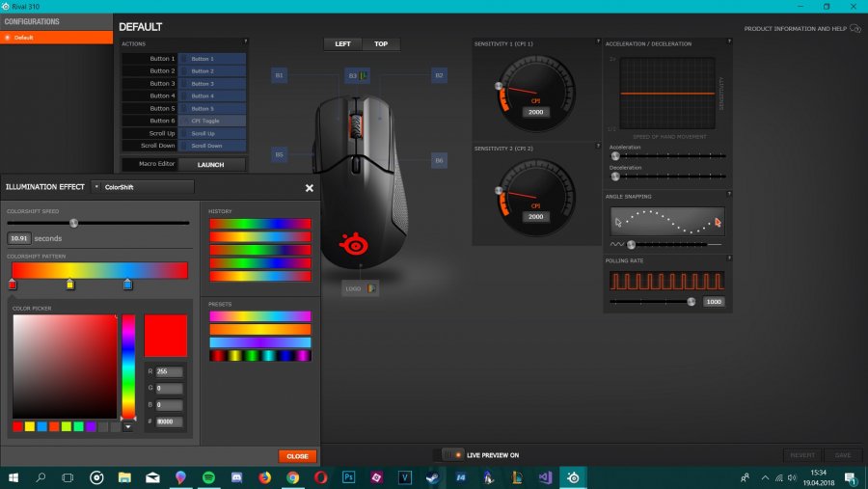This screenshot has width=868, height=489.
Task: Select the blue colorshift pattern stop
Action: tap(128, 285)
